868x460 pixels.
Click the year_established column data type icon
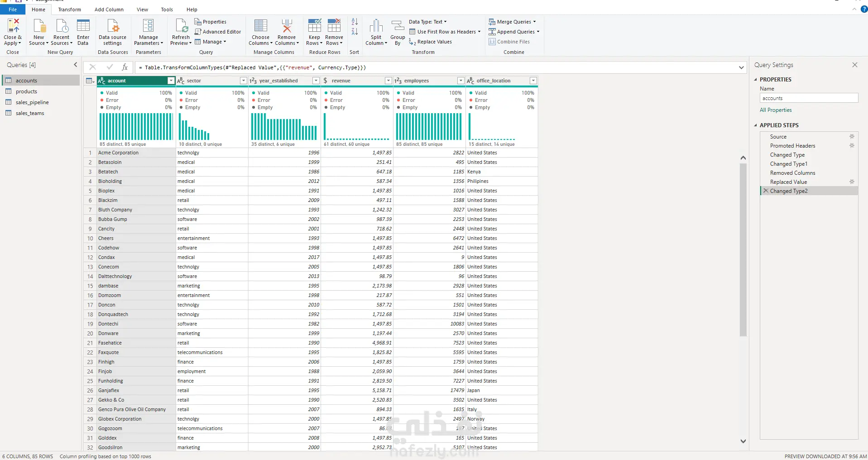(x=253, y=81)
